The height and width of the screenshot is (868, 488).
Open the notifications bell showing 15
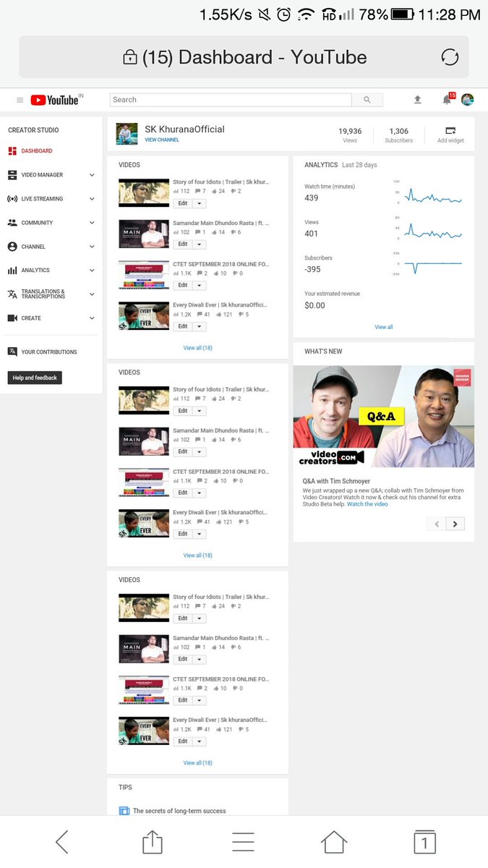pyautogui.click(x=447, y=100)
